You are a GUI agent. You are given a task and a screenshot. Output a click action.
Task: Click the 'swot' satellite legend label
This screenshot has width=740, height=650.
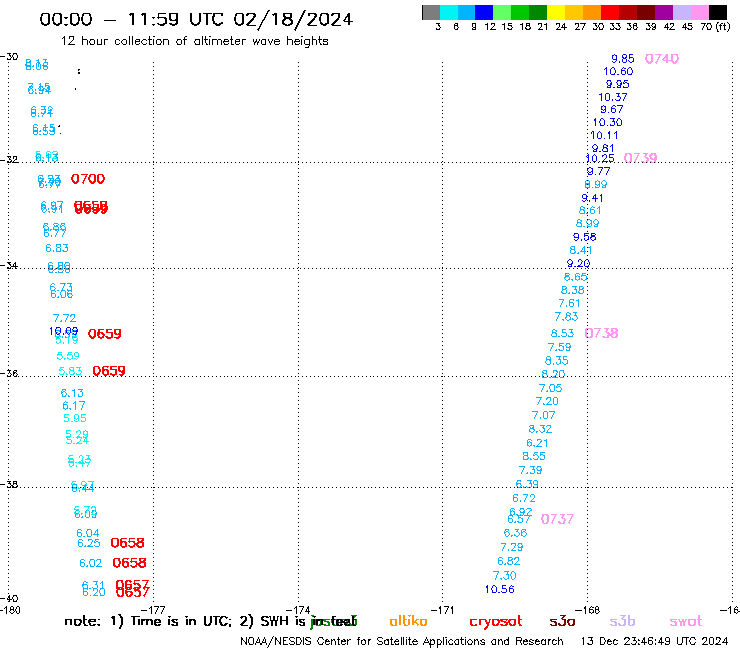click(686, 622)
